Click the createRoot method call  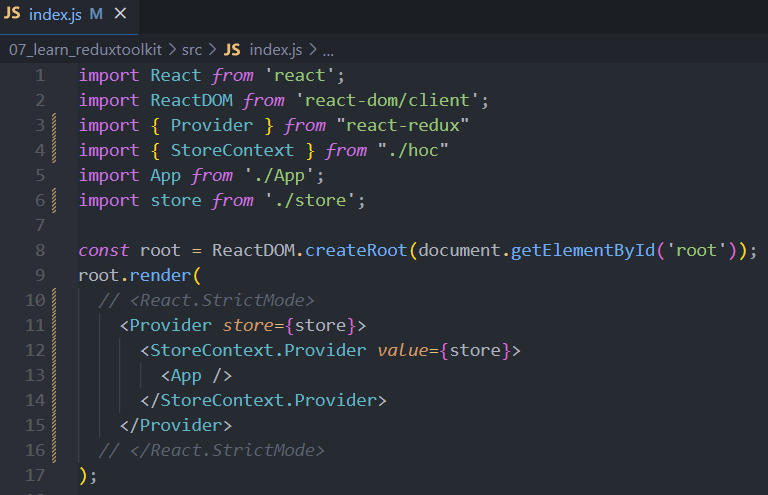click(x=356, y=250)
